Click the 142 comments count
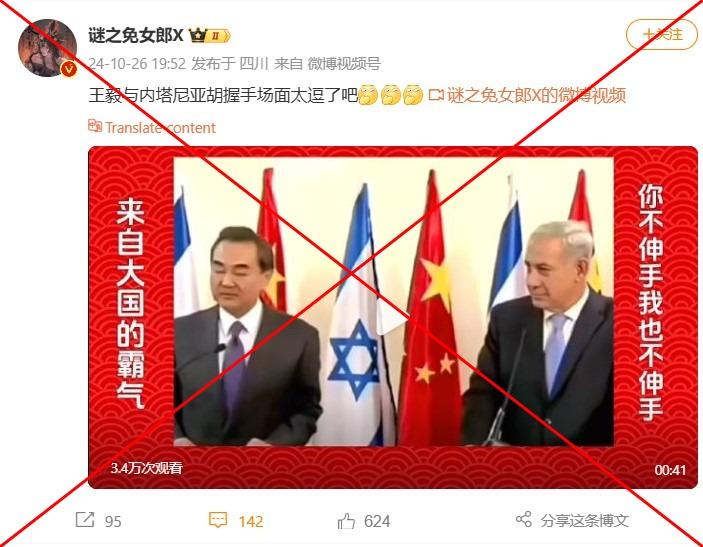The height and width of the screenshot is (547, 703). 251,521
